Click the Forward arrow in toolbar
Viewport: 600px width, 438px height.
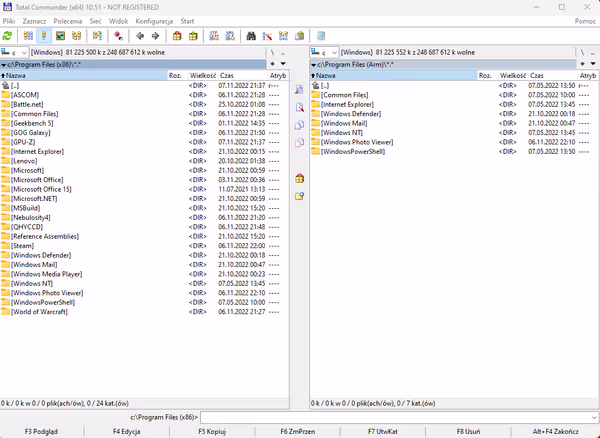tap(154, 35)
